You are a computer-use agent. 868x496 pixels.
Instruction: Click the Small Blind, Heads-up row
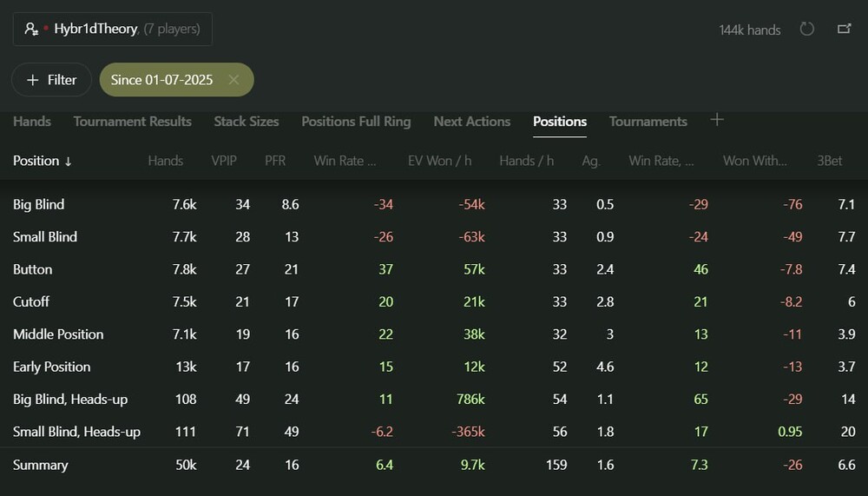pyautogui.click(x=76, y=432)
